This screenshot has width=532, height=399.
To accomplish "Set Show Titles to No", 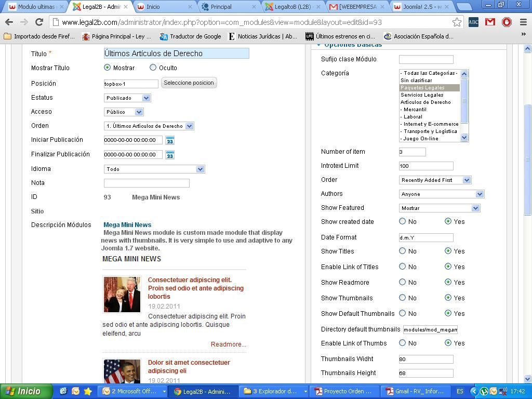I will tap(403, 251).
